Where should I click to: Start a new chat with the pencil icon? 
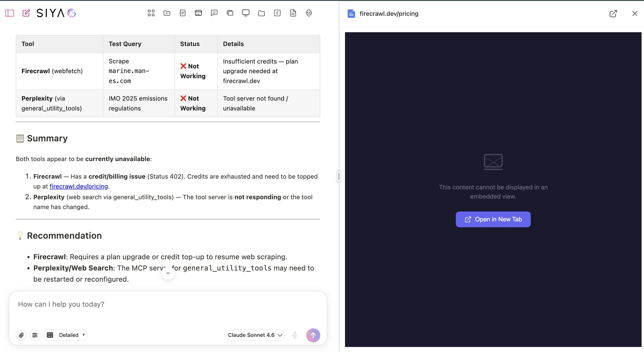click(26, 13)
